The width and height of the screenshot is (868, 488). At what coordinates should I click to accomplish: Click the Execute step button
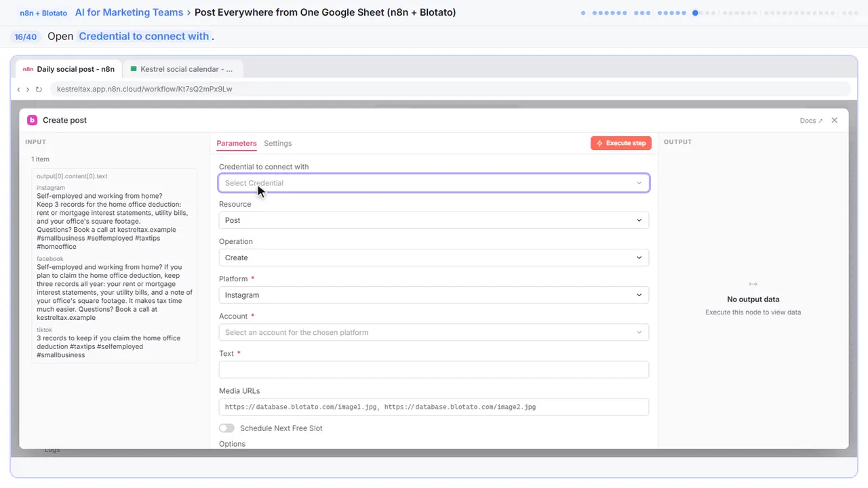click(621, 143)
